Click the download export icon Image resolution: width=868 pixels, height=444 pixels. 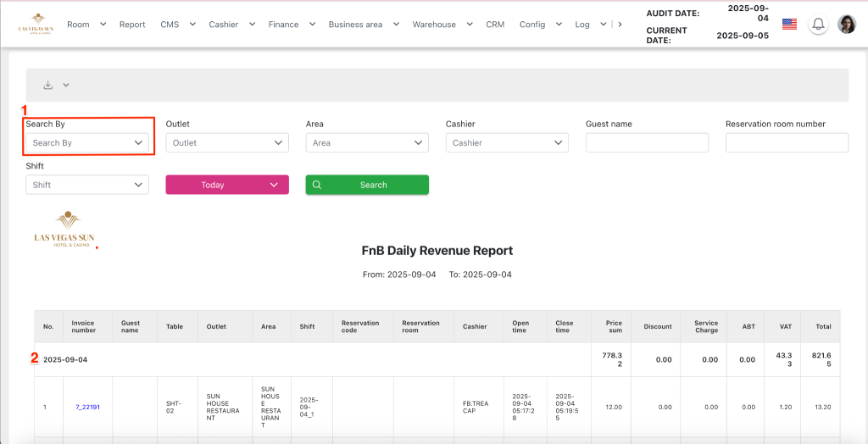[48, 85]
